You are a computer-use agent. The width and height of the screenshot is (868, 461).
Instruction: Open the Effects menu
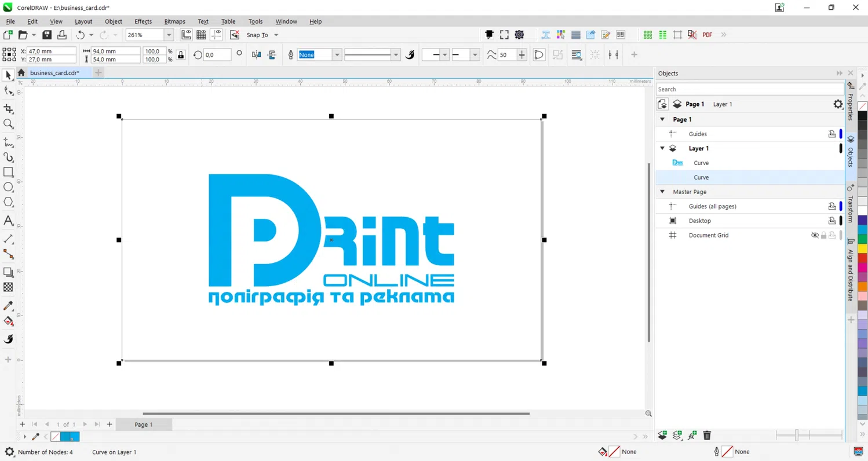point(143,21)
